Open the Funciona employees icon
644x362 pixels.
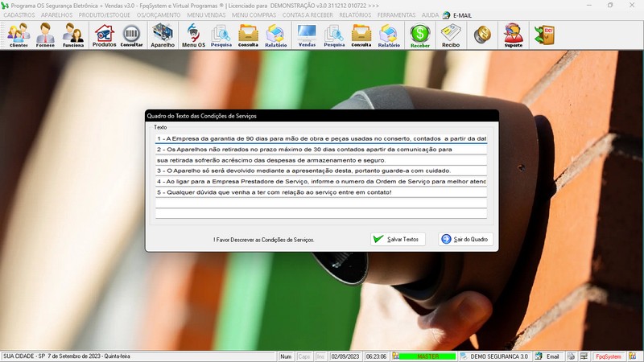pos(73,35)
